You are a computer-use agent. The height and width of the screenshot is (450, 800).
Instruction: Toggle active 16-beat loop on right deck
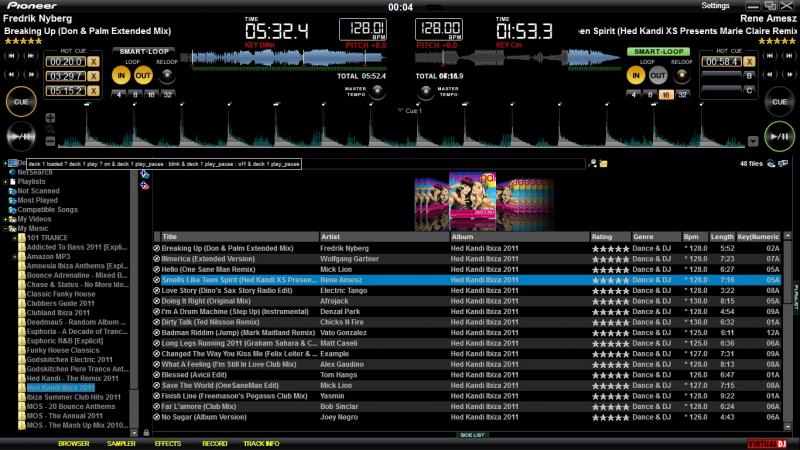pos(666,94)
